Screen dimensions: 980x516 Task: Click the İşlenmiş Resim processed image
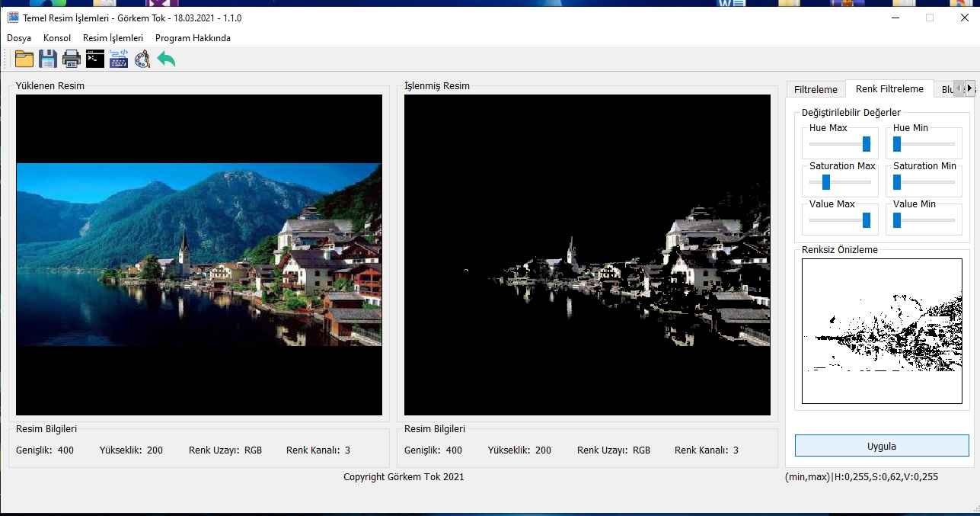(587, 255)
